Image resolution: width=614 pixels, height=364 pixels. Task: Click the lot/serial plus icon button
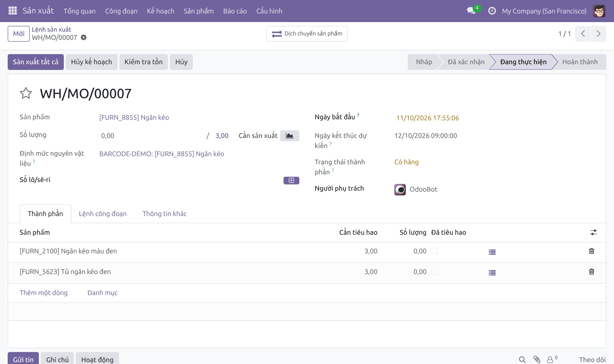pos(291,180)
